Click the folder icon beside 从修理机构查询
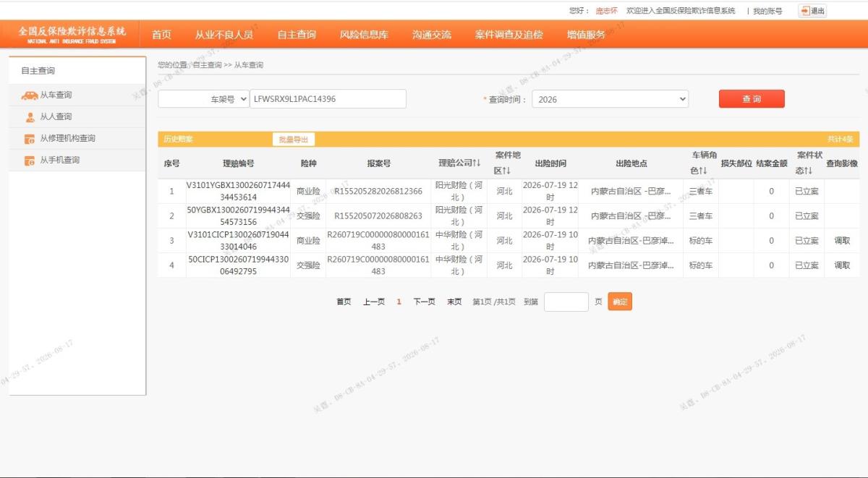The image size is (868, 478). 30,139
